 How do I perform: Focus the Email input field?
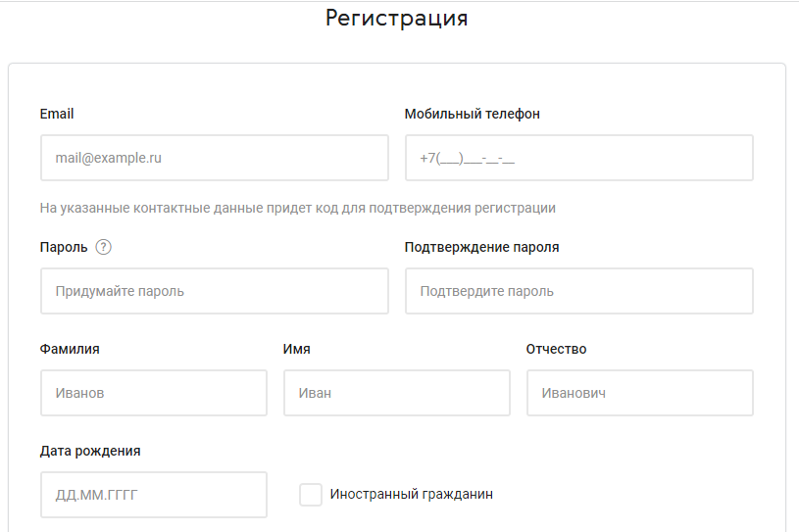[215, 158]
